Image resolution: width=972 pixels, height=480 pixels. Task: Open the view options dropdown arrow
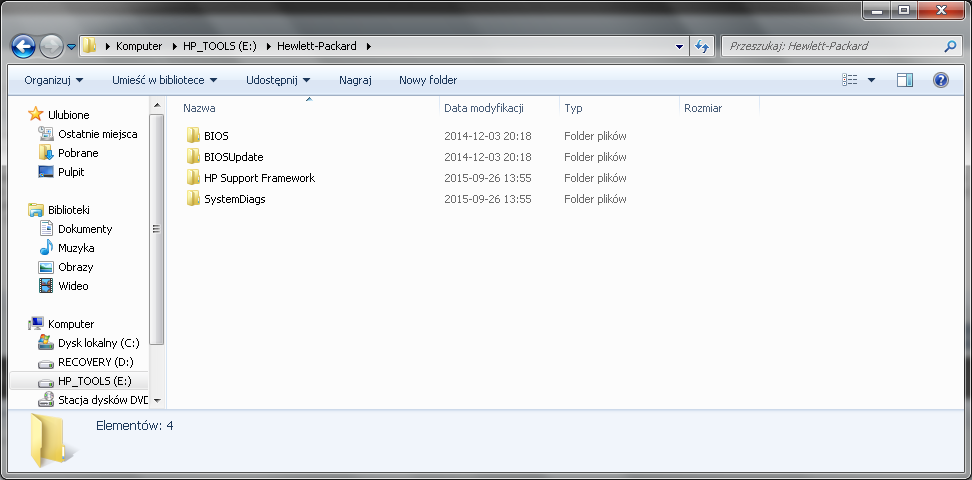point(872,80)
